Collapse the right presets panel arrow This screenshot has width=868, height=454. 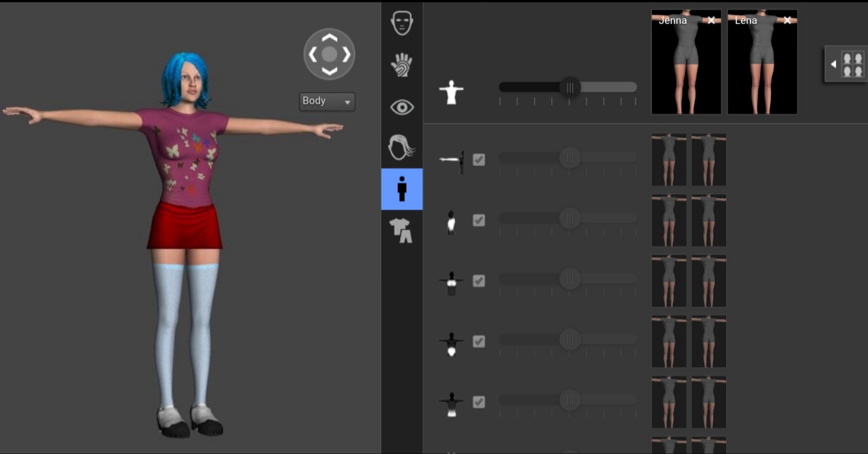833,63
